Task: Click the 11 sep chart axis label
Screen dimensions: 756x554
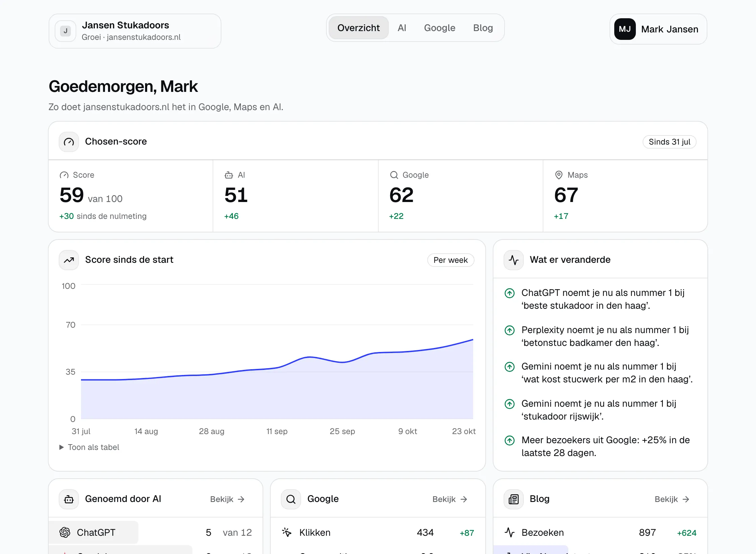Action: pyautogui.click(x=277, y=431)
